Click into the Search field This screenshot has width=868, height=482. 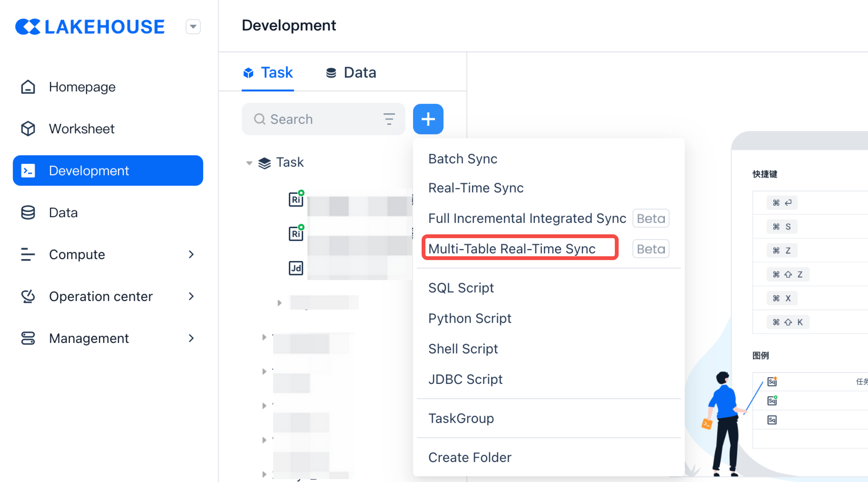(x=317, y=119)
